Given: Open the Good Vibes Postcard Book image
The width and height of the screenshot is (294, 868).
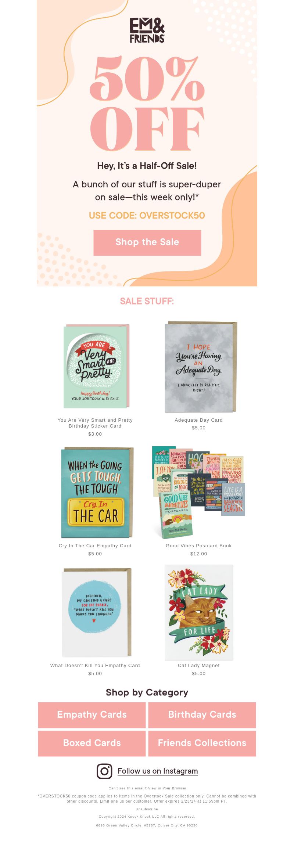Looking at the screenshot, I should pyautogui.click(x=198, y=492).
